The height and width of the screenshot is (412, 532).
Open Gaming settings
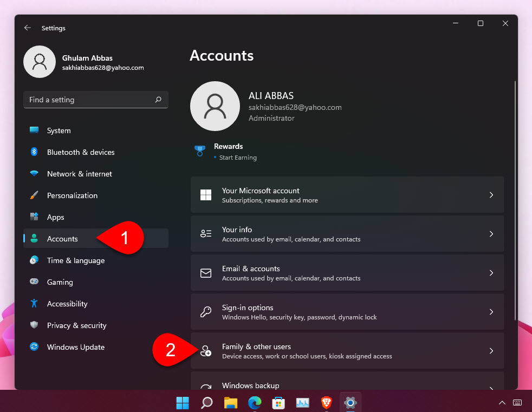click(x=96, y=282)
